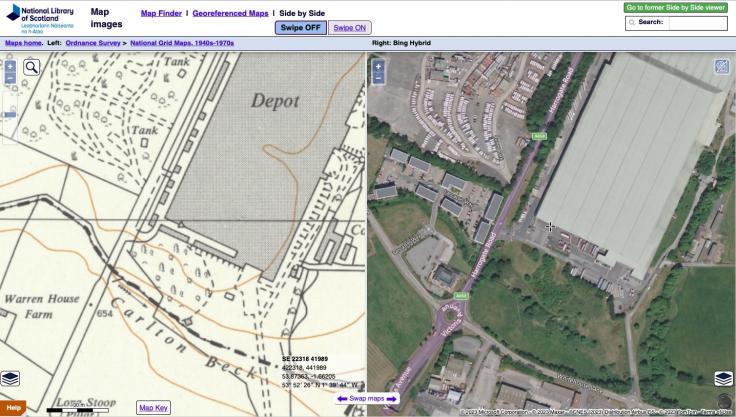736x417 pixels.
Task: Open left map layers stack icon
Action: (x=10, y=378)
